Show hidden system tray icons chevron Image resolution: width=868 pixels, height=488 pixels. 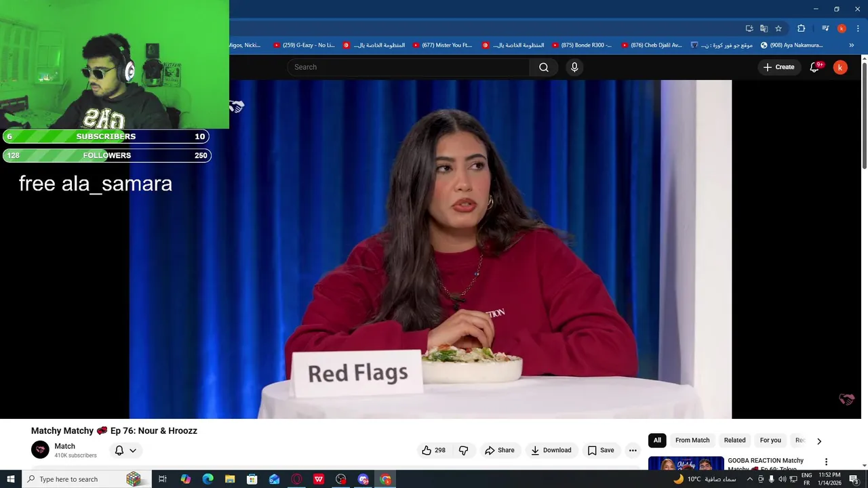click(749, 479)
